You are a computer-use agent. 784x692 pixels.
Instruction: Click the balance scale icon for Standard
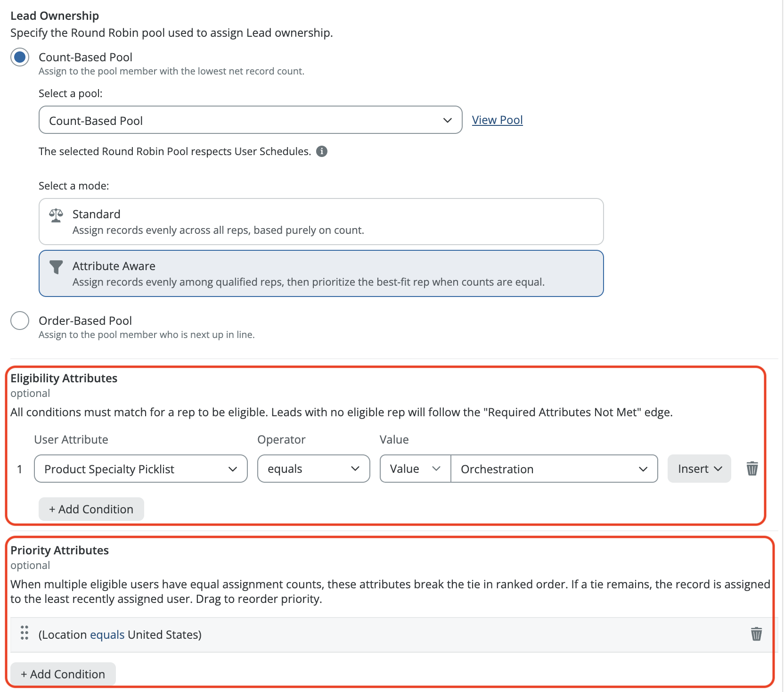pos(56,215)
